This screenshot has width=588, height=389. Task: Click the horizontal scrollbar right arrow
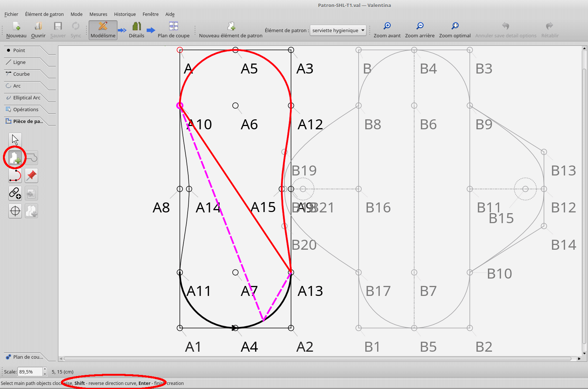tap(579, 358)
